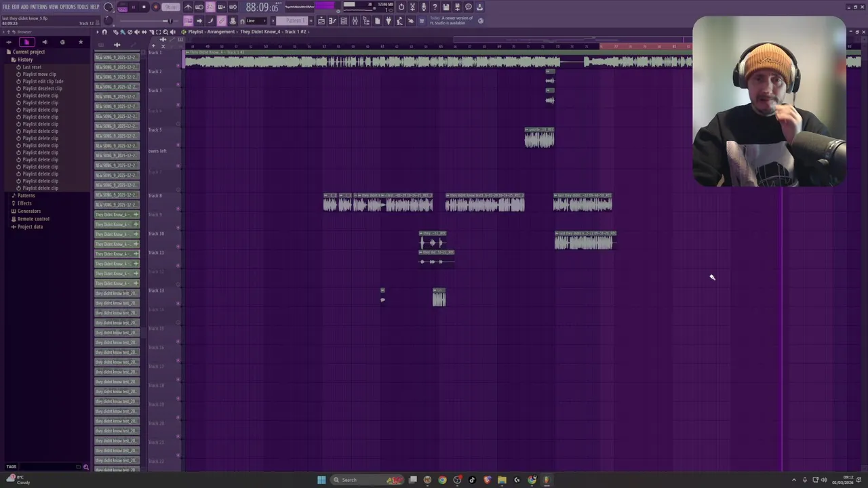
Task: Open the help question mark icon
Action: (x=435, y=7)
